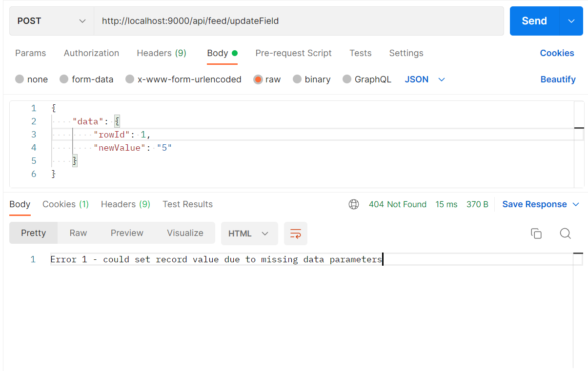Select the raw body type radio

[x=258, y=79]
